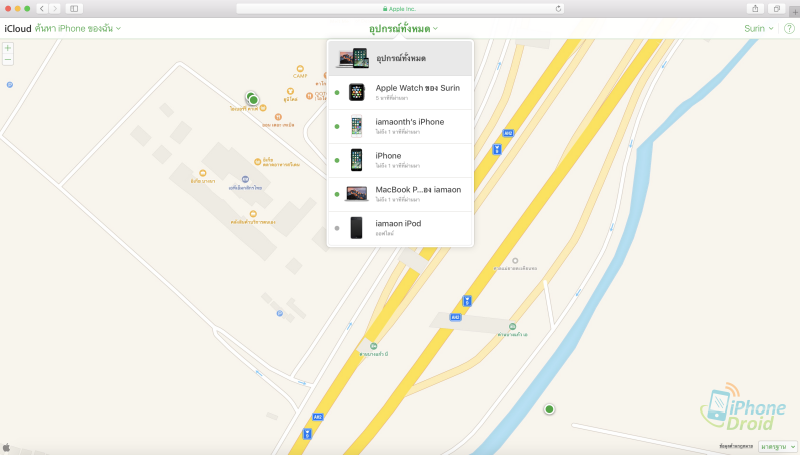Viewport: 800px width, 455px height.
Task: Click the black iPhone device icon
Action: pos(357,160)
